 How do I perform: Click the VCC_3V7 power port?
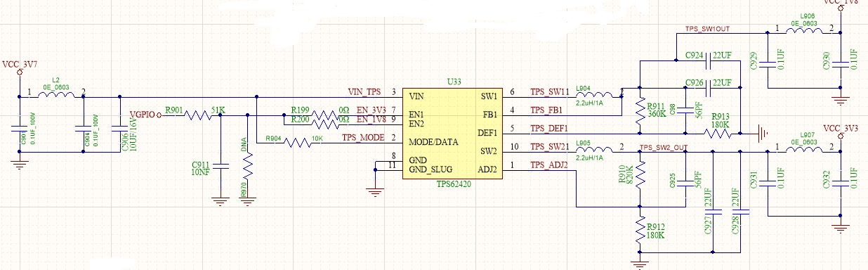click(20, 69)
